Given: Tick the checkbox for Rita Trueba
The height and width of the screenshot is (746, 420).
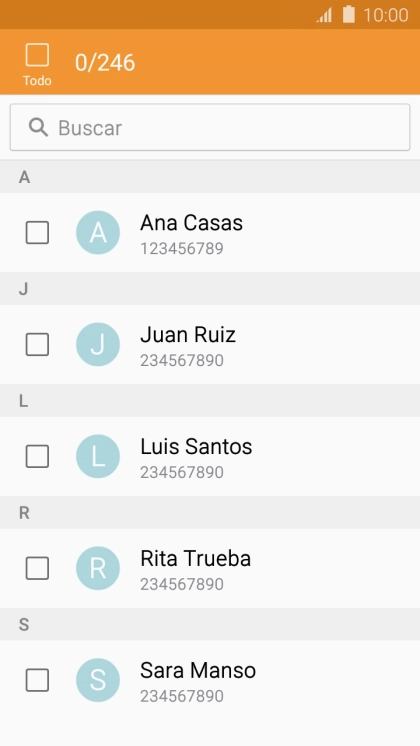Looking at the screenshot, I should 37,568.
